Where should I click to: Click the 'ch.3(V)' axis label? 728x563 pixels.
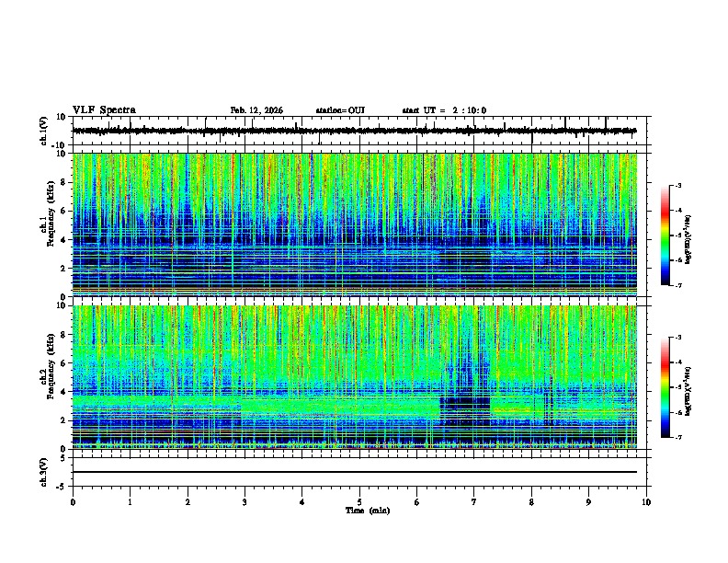44,472
